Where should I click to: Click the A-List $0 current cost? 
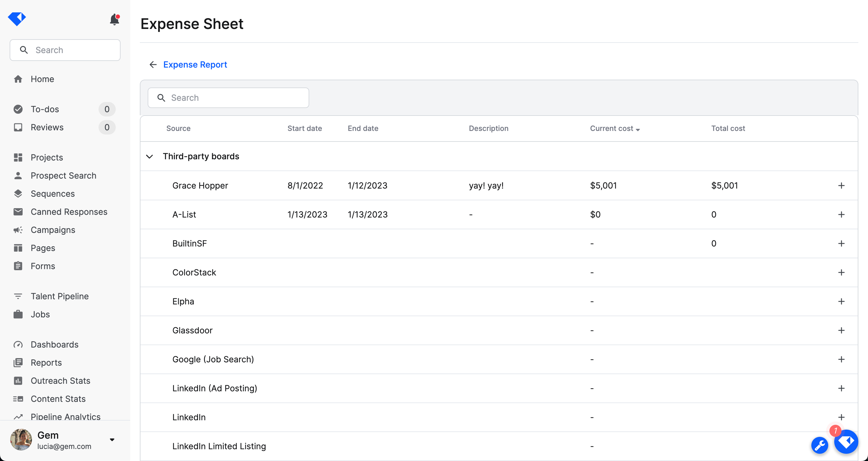pos(595,215)
